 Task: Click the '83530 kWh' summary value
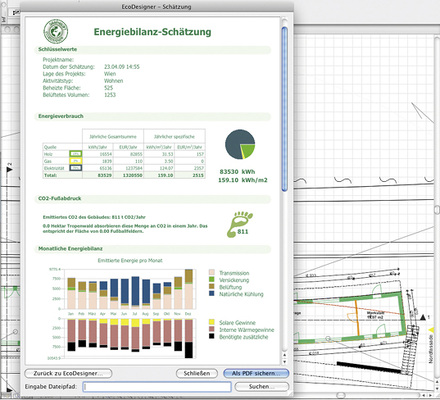tap(237, 172)
